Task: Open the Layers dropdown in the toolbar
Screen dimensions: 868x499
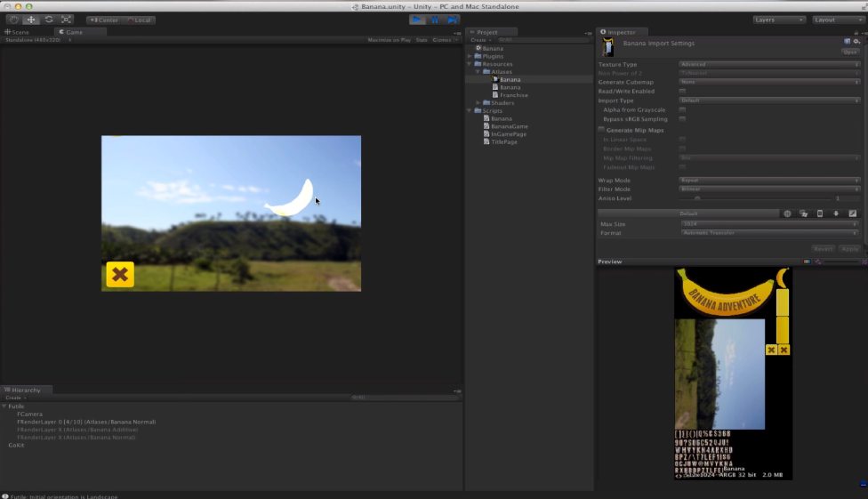Action: (778, 20)
